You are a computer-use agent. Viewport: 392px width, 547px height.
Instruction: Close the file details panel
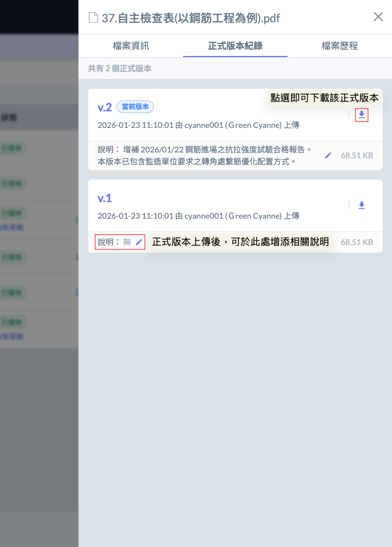378,17
